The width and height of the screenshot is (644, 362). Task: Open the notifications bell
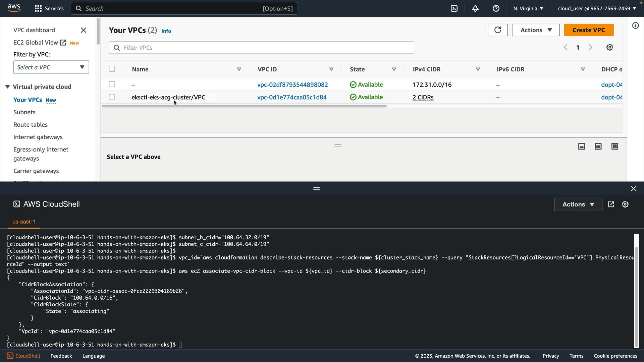(475, 8)
